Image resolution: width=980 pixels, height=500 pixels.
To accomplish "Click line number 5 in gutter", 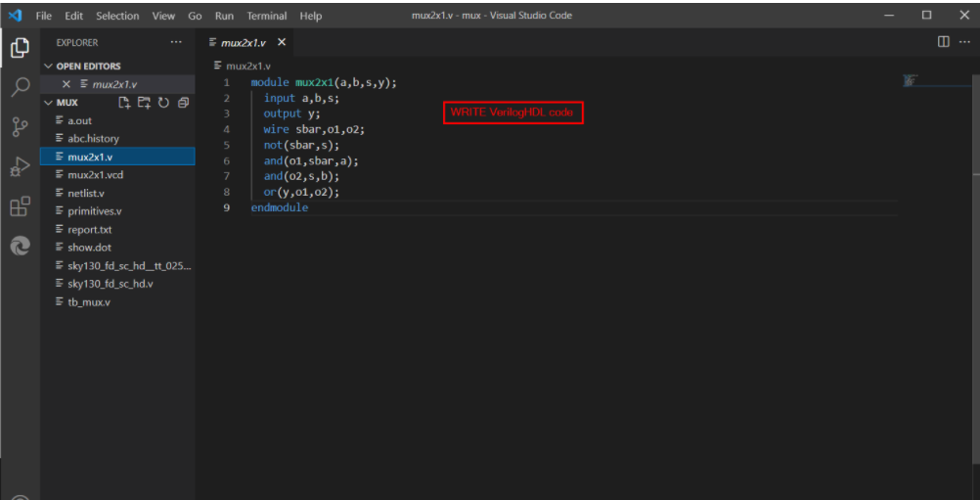I will tap(226, 145).
